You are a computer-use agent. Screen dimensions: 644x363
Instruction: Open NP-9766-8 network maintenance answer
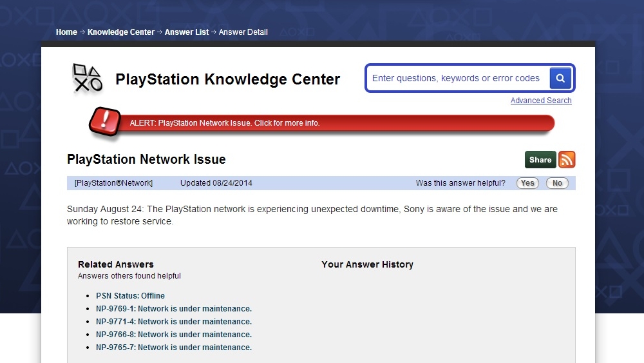[174, 335]
